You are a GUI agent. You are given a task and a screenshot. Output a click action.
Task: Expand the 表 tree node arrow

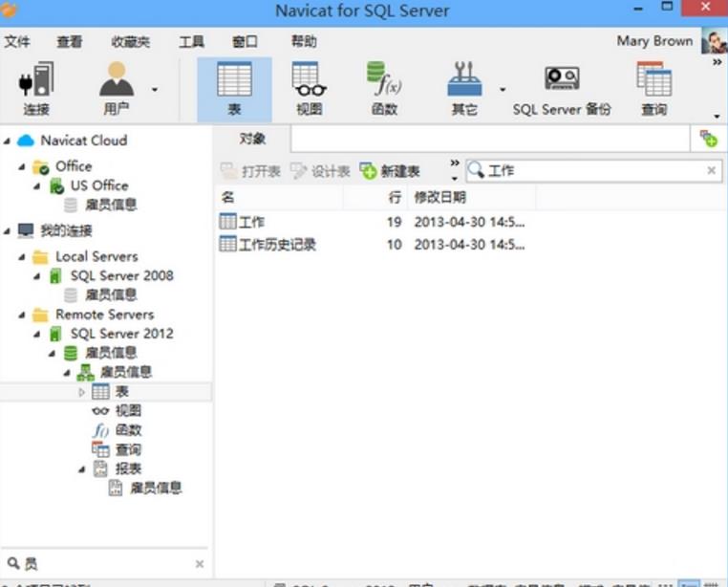(x=82, y=392)
